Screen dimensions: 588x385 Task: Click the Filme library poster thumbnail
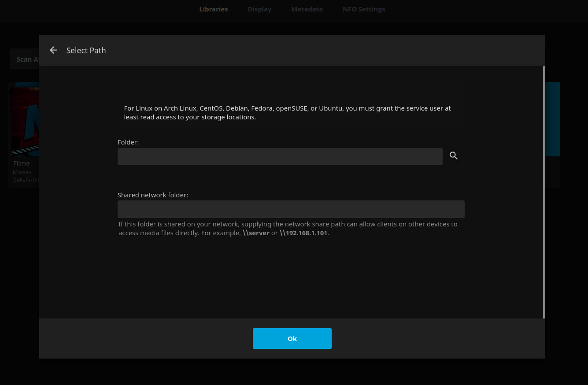(24, 121)
